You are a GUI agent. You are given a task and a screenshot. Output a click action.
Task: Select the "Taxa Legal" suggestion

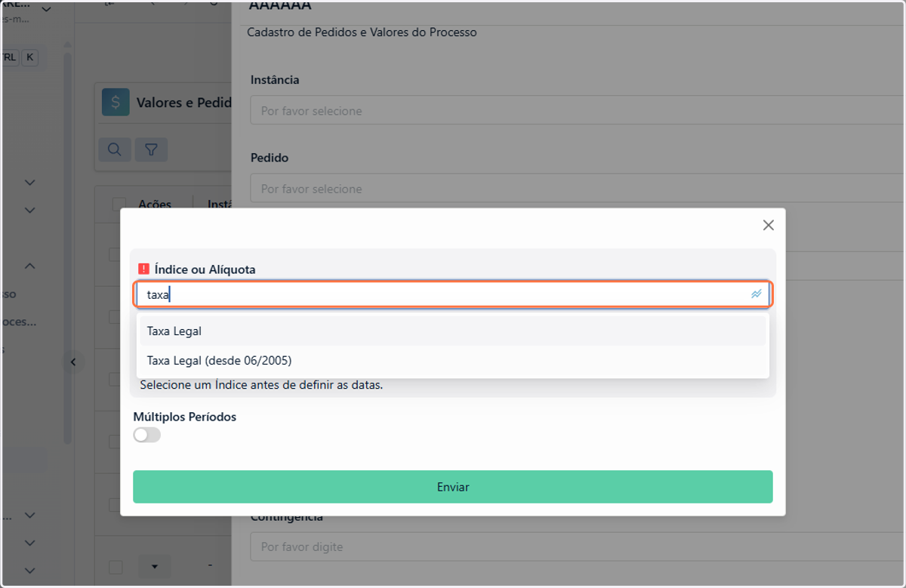[x=453, y=331]
